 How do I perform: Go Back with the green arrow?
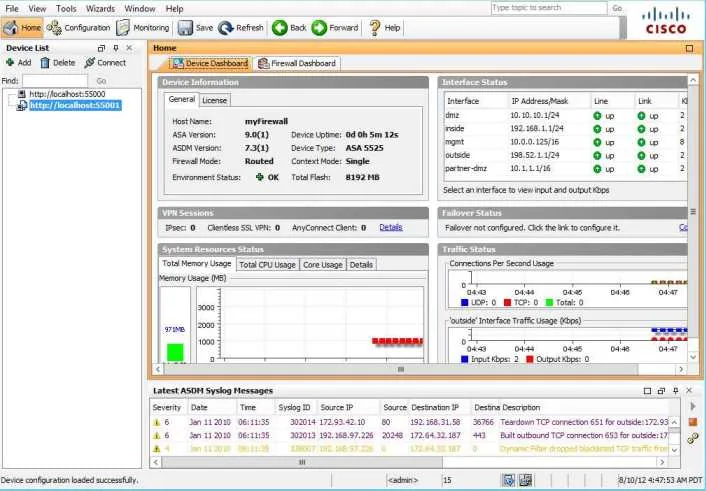point(289,28)
